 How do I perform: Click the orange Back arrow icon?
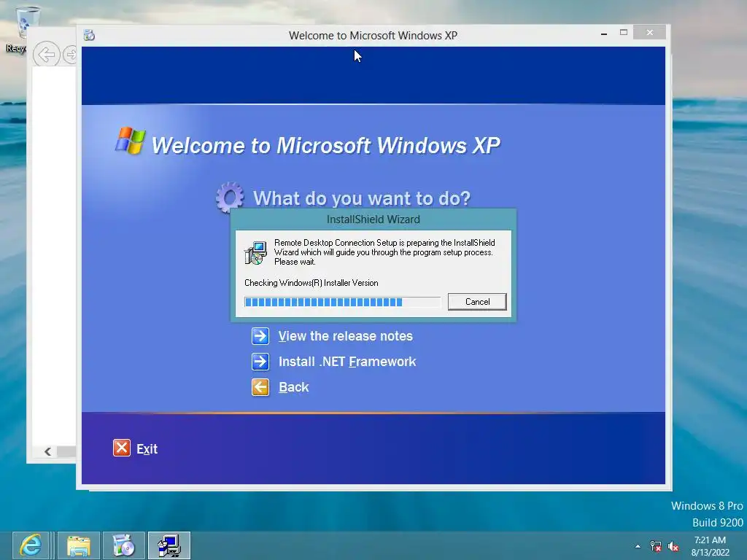click(260, 387)
